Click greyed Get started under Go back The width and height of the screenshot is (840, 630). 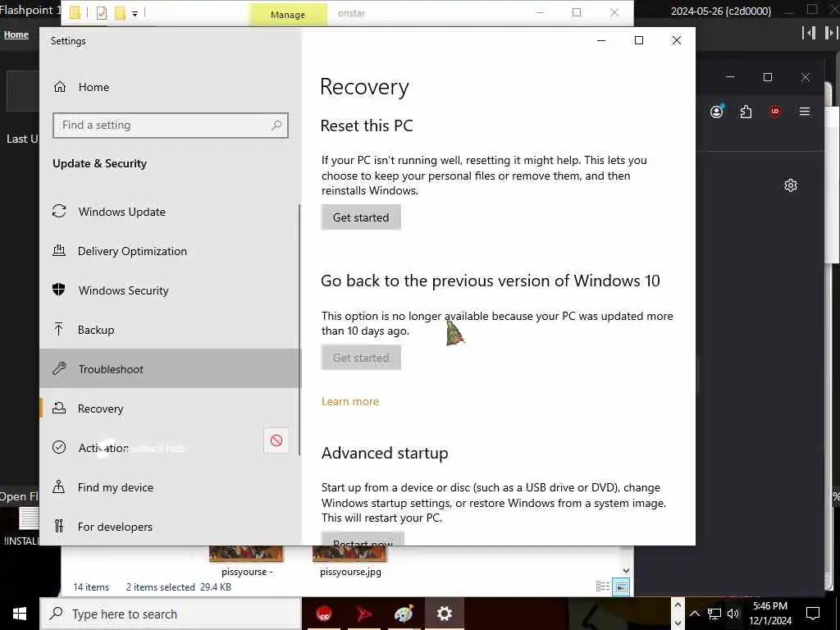[361, 358]
